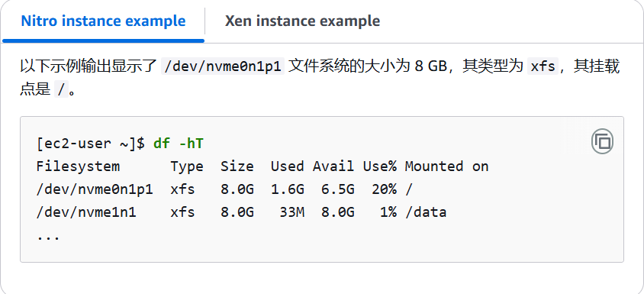This screenshot has width=644, height=294.
Task: Click the 33M used value
Action: (291, 212)
